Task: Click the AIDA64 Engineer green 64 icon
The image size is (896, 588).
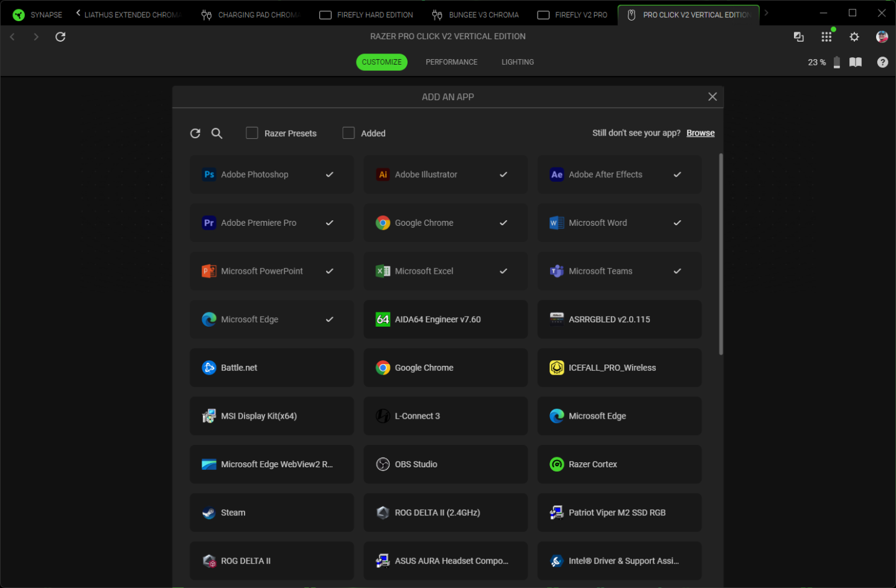Action: [383, 319]
